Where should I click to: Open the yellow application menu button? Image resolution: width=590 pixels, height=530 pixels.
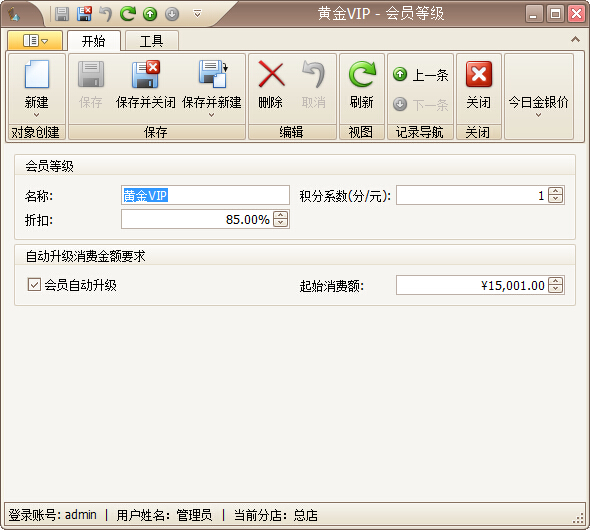coord(35,40)
